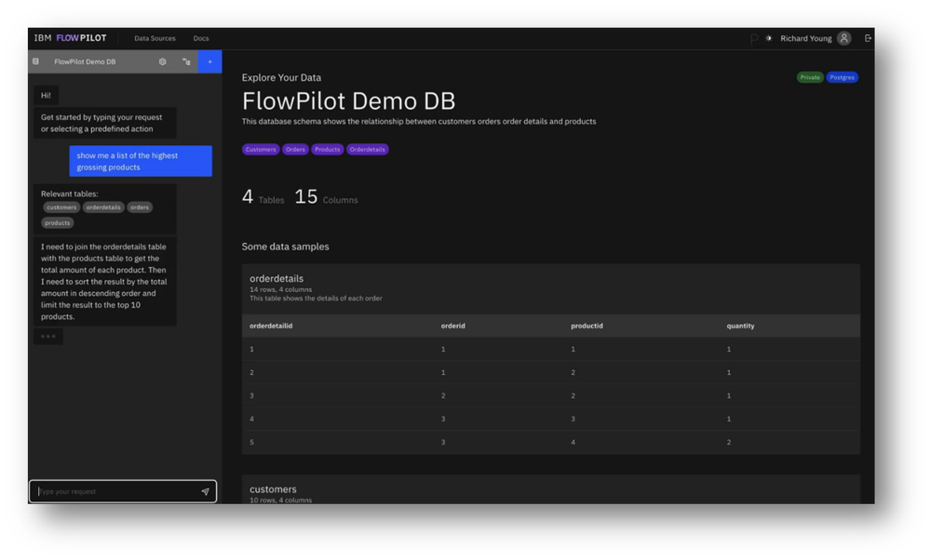Click the Richard Young user name
931x560 pixels.
[805, 38]
